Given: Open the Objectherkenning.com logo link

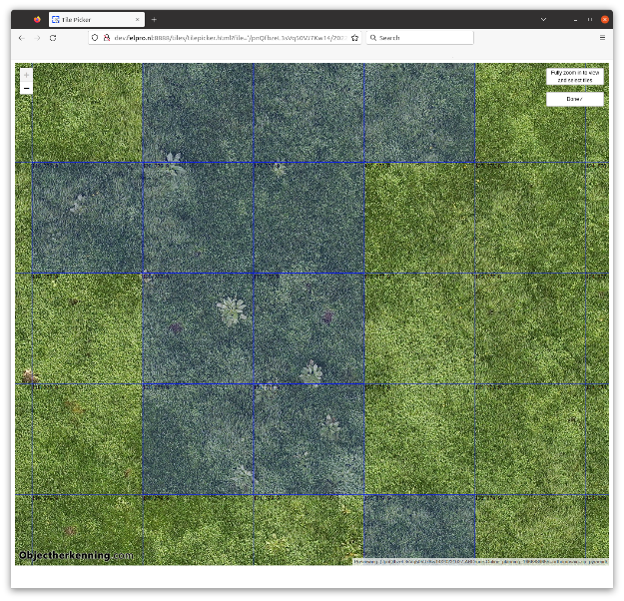Looking at the screenshot, I should click(76, 555).
